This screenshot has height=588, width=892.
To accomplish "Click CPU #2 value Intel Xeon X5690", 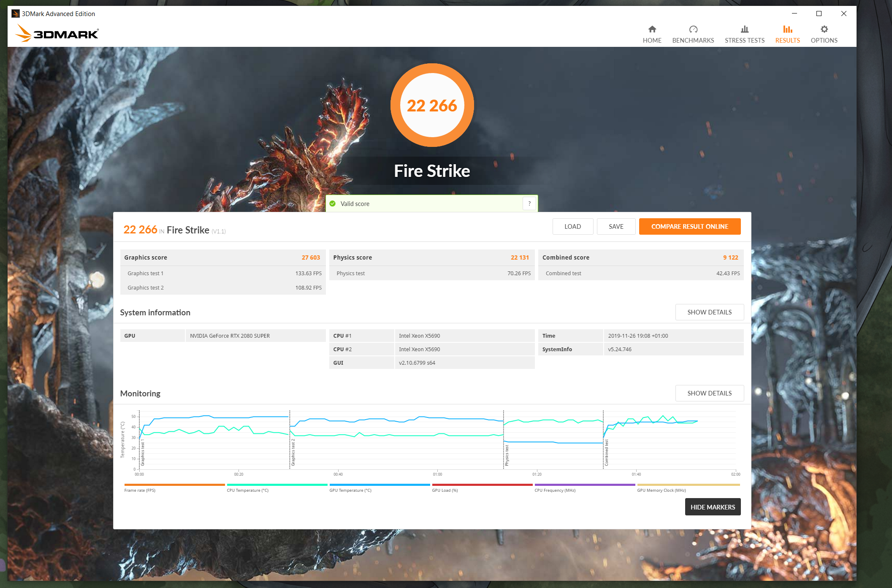I will pyautogui.click(x=419, y=350).
